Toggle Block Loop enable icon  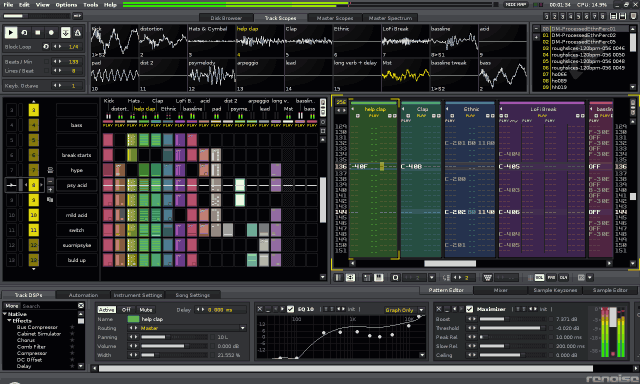coord(46,47)
